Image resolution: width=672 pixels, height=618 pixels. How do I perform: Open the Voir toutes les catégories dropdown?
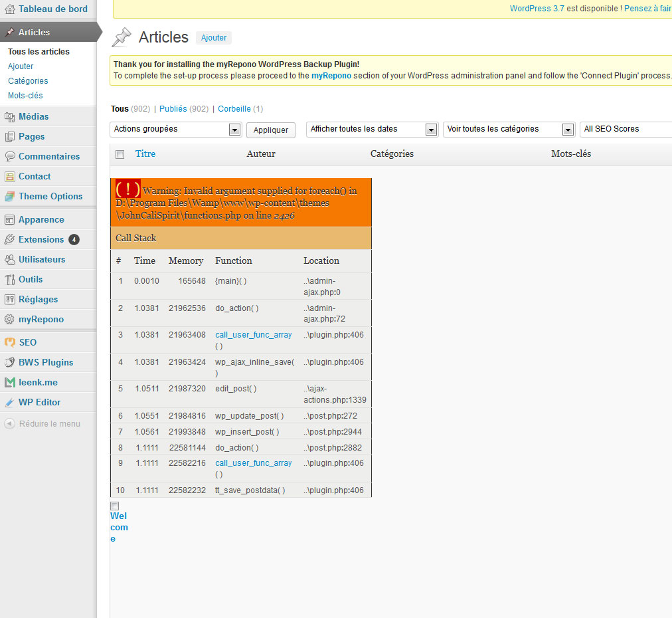pyautogui.click(x=509, y=130)
